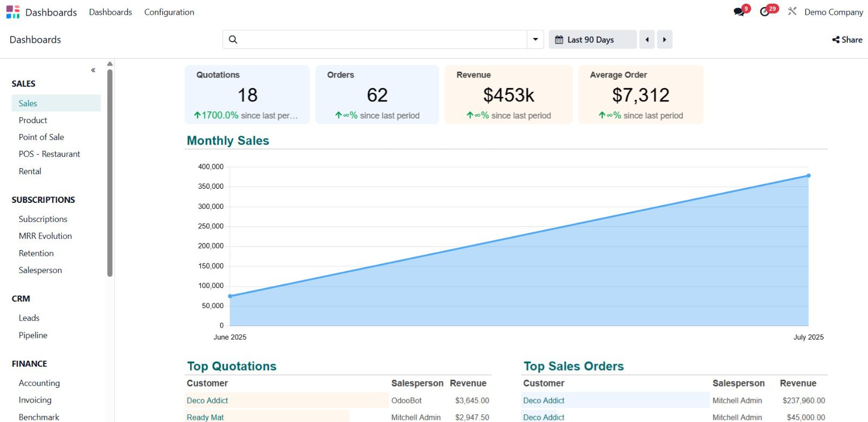Click the Odoo Dashboards app logo icon
The height and width of the screenshot is (422, 868).
13,12
